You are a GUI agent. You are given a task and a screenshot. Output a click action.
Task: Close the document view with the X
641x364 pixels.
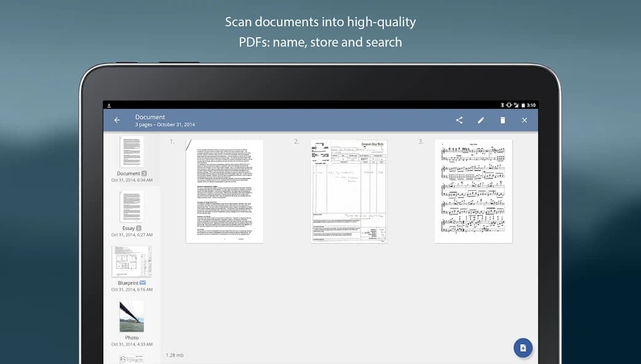(524, 120)
